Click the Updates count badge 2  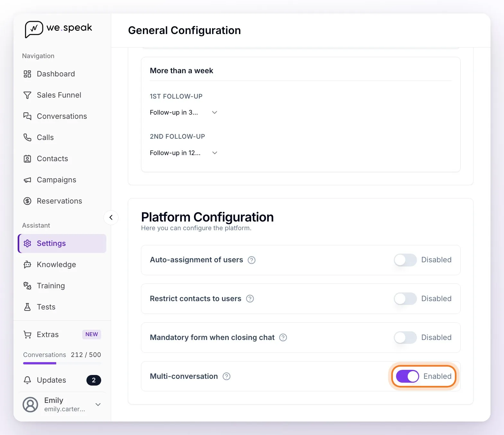pos(94,380)
